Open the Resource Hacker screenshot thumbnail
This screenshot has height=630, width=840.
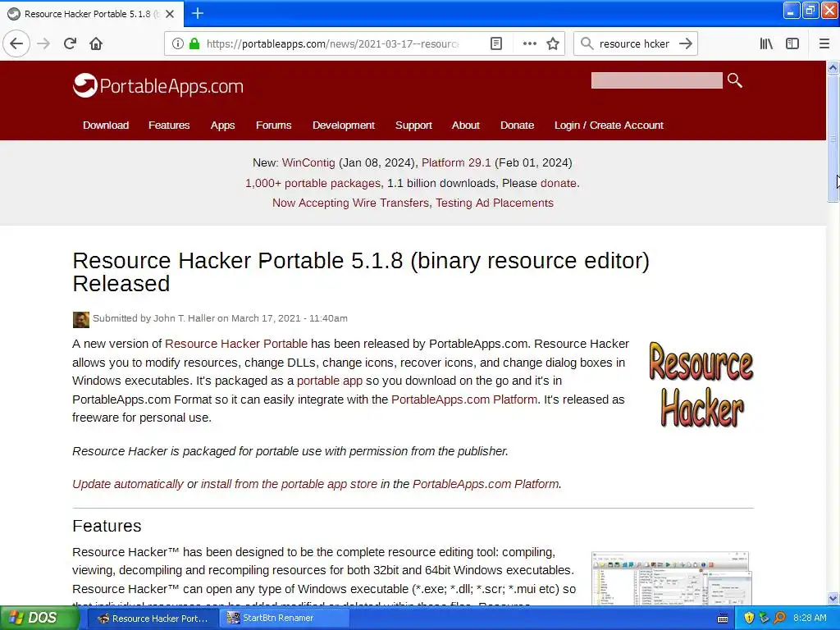(671, 578)
